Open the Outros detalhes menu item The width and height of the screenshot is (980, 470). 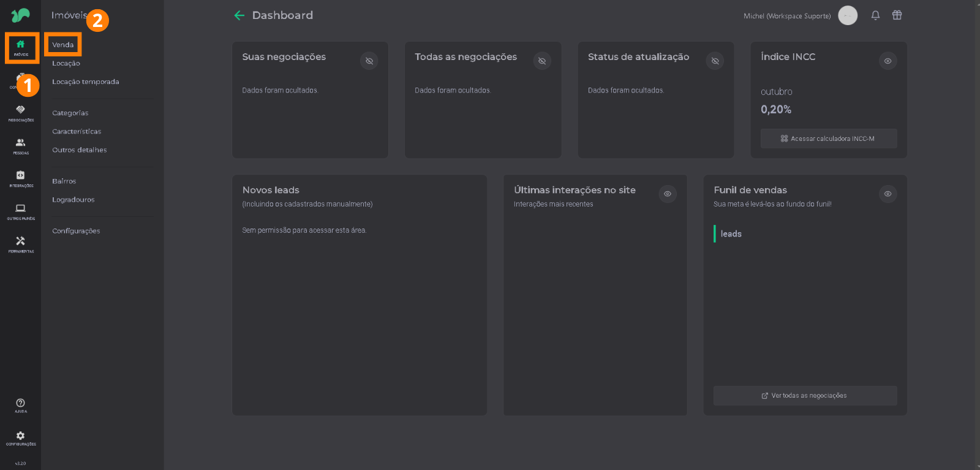click(x=80, y=150)
